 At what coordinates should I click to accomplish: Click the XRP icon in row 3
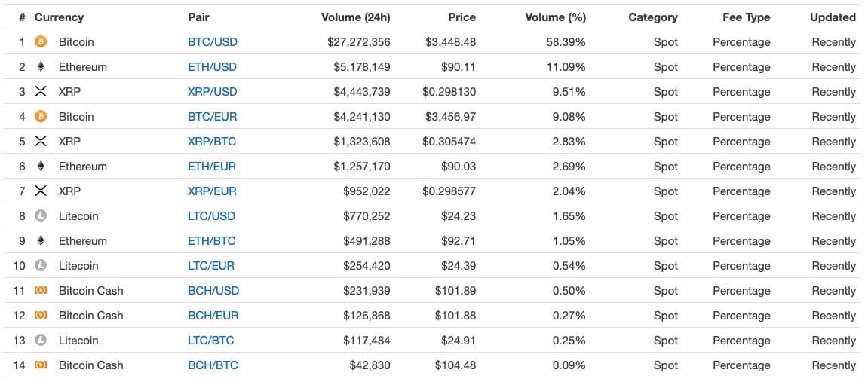point(41,92)
